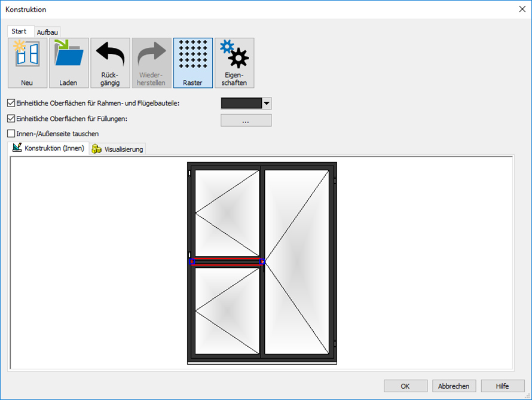This screenshot has height=400, width=532.
Task: Close the Konstruktion dialog
Action: (522, 9)
